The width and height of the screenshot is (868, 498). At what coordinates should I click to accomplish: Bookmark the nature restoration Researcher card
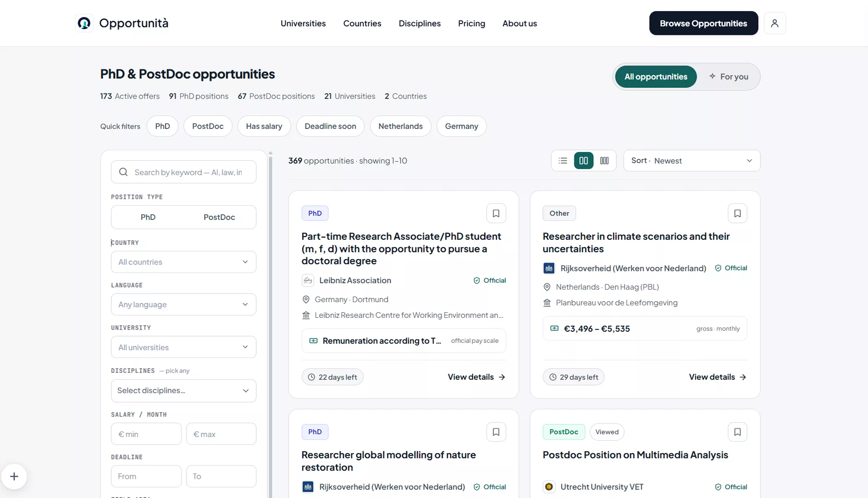coord(496,432)
